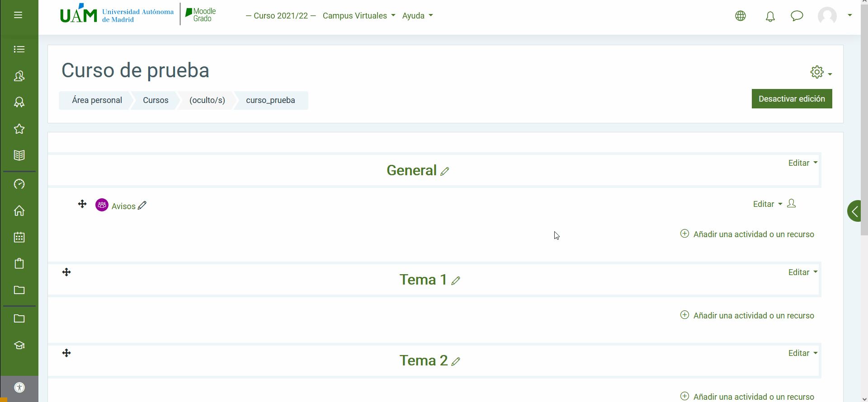The image size is (868, 402).
Task: Add activity or resource in Tema 2
Action: tap(747, 397)
